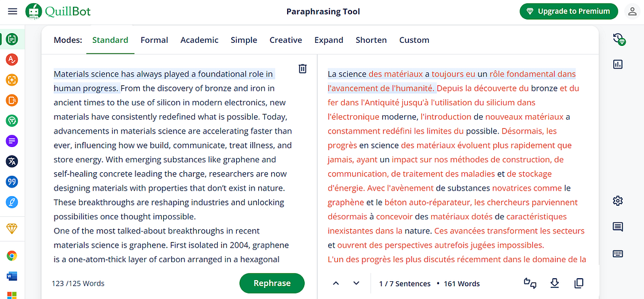Select the Academic mode tab
Viewport: 644px width, 299px height.
(199, 40)
